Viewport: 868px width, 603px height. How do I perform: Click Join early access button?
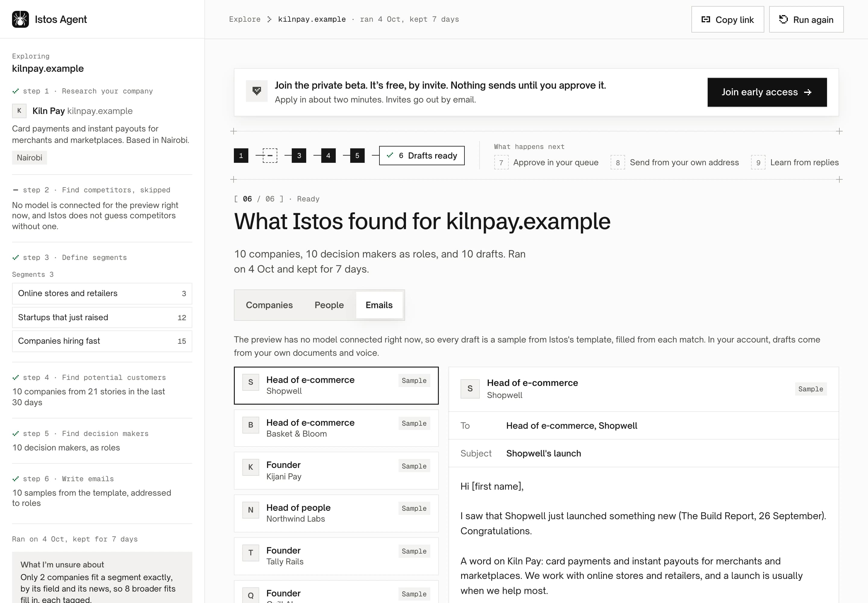coord(767,92)
